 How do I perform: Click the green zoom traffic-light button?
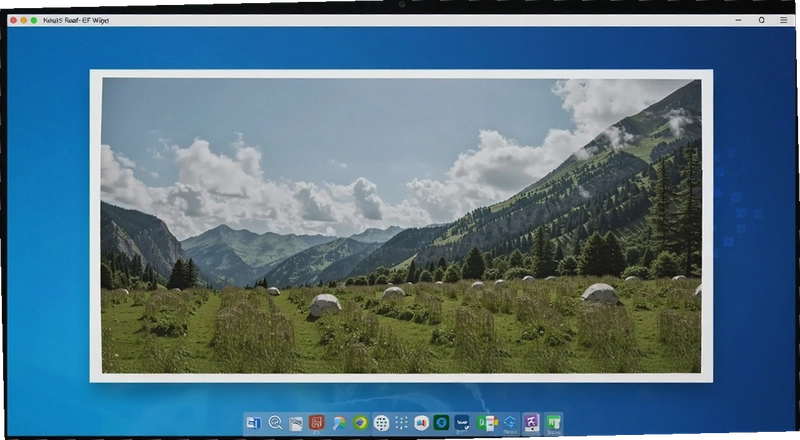[34, 20]
